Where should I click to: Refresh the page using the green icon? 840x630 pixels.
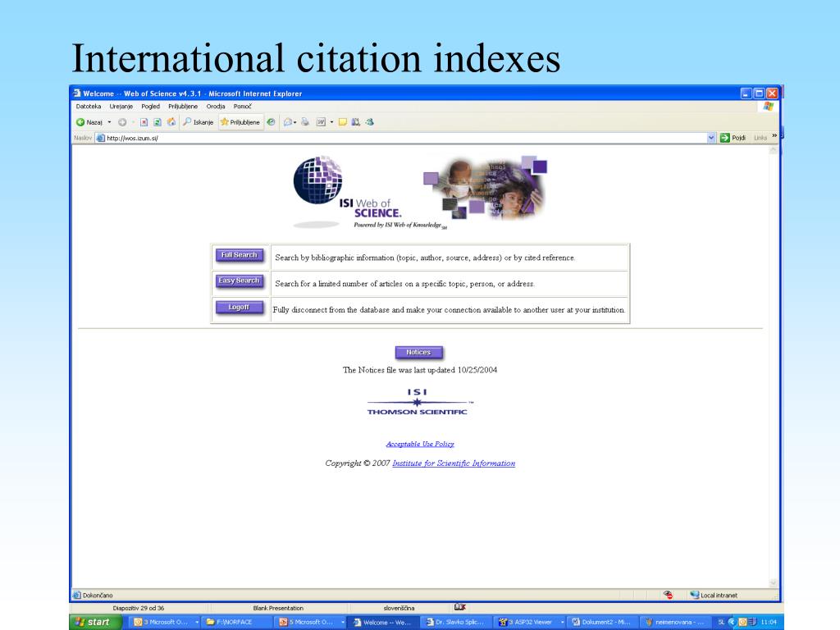pyautogui.click(x=157, y=122)
